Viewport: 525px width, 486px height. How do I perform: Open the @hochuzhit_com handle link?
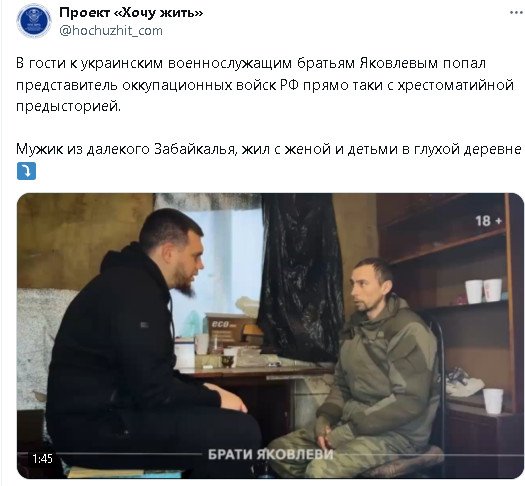click(111, 31)
